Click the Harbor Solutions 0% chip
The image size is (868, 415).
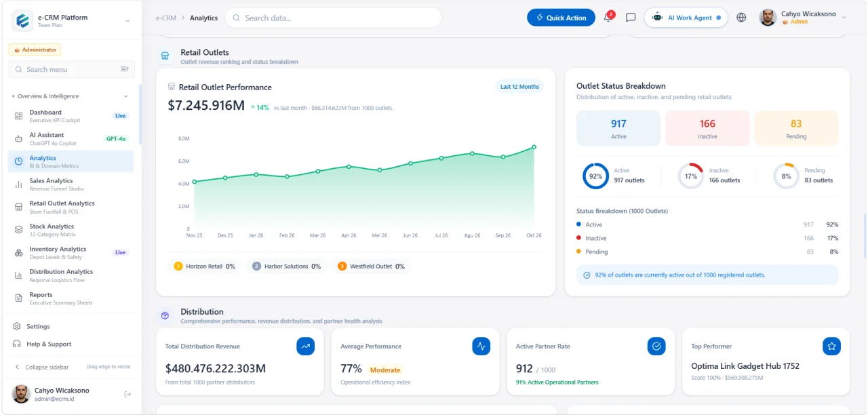click(286, 266)
